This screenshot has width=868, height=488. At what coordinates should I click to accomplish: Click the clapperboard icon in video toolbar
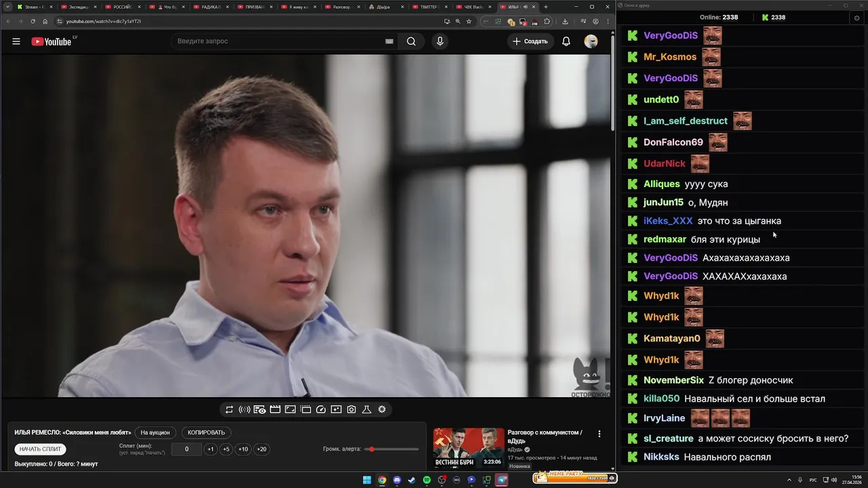(x=275, y=409)
